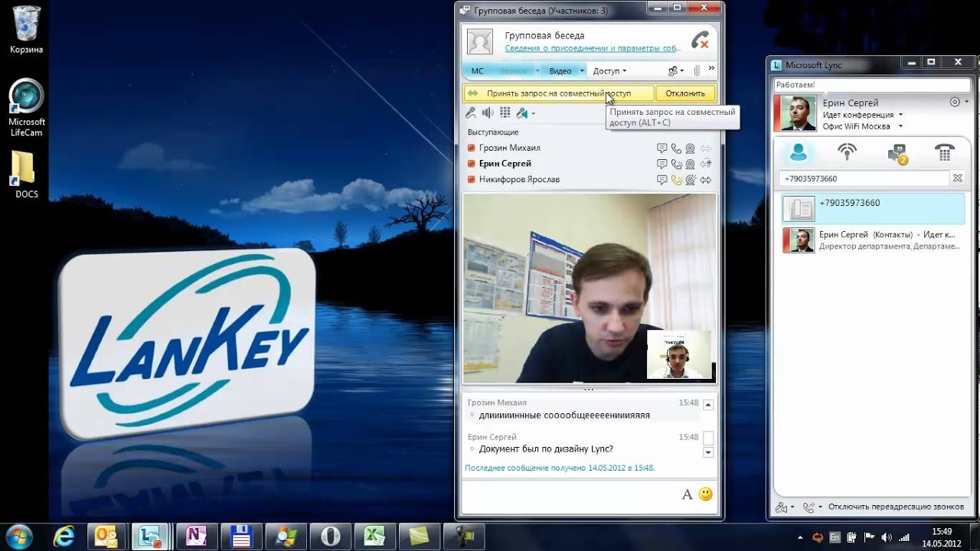Open add contact menu at Lync bottom
Screen dimensions: 980x551
(x=785, y=507)
